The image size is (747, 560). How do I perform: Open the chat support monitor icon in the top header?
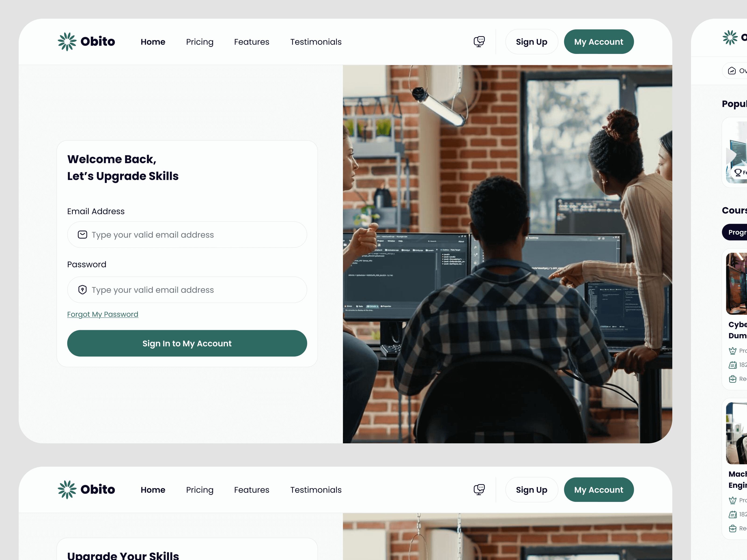click(479, 42)
